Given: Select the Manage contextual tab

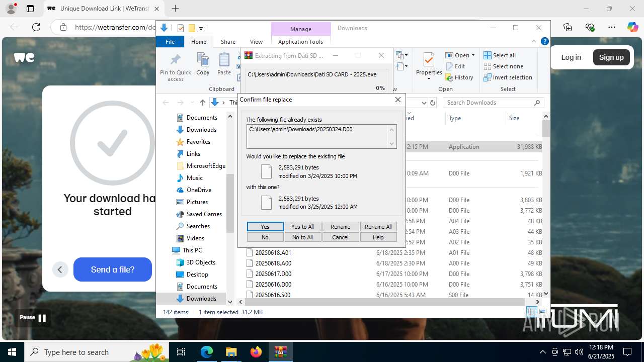Looking at the screenshot, I should 300,29.
